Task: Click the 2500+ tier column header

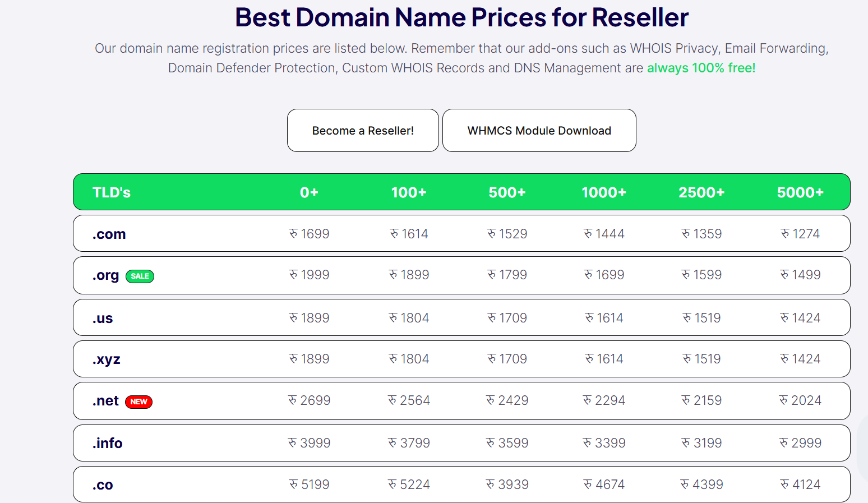Action: coord(701,192)
